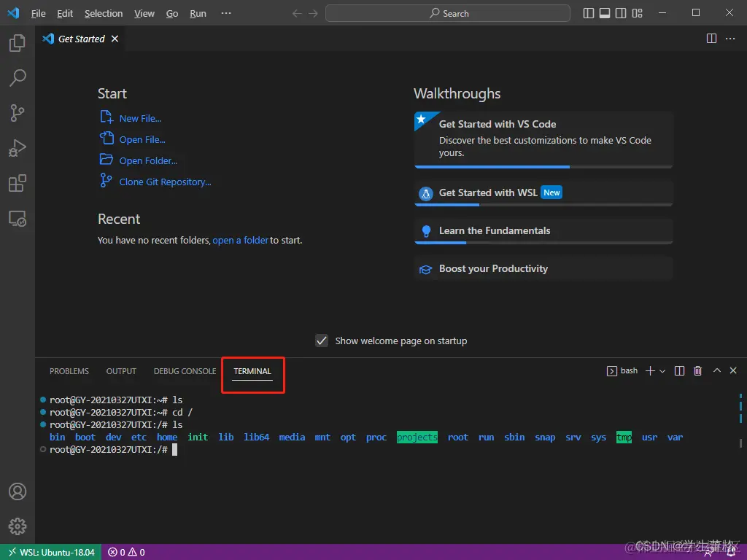Click WSL: Ubuntu-18.04 remote indicator

click(51, 553)
